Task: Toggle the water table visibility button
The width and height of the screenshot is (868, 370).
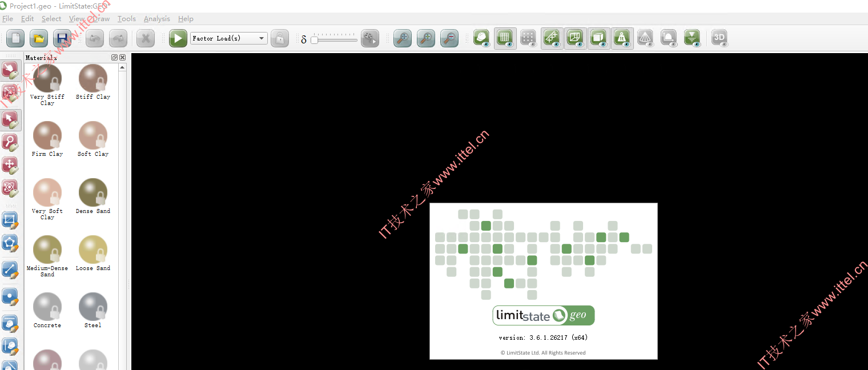Action: click(x=692, y=38)
